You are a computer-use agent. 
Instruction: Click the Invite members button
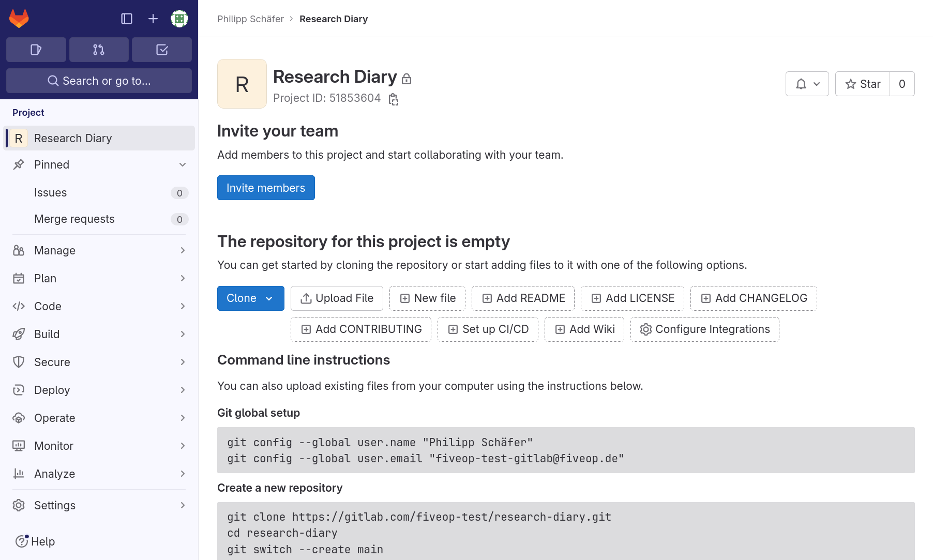pos(265,188)
